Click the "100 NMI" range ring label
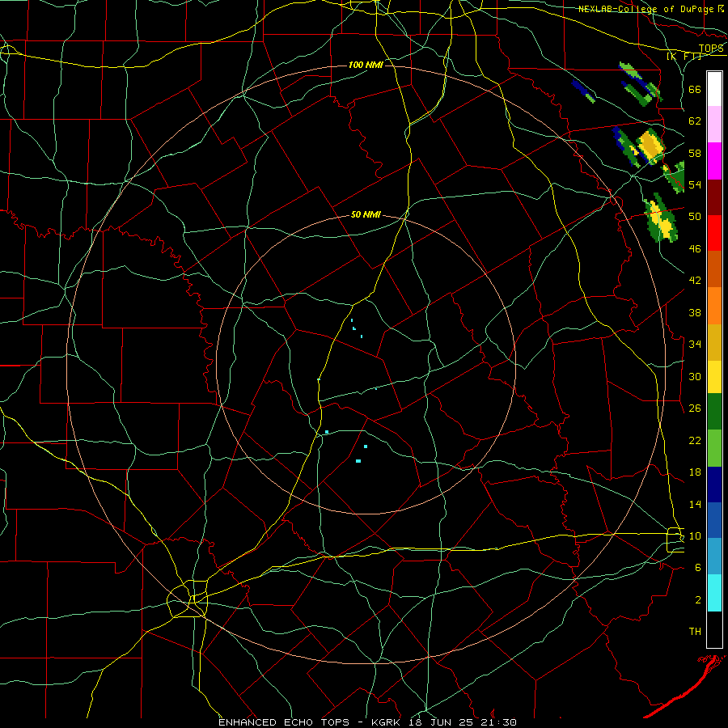Screen dimensions: 728x728 coord(366,65)
